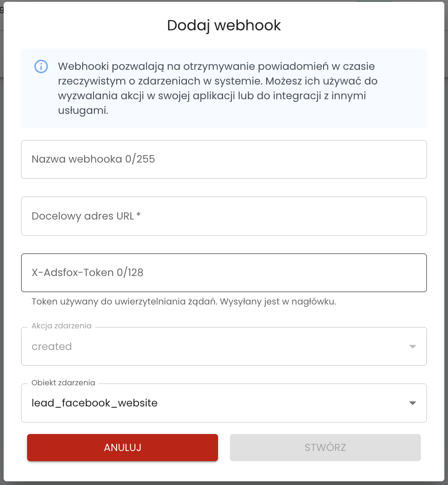Click the Dodaj webhook dialog title
The width and height of the screenshot is (448, 485).
(x=224, y=25)
